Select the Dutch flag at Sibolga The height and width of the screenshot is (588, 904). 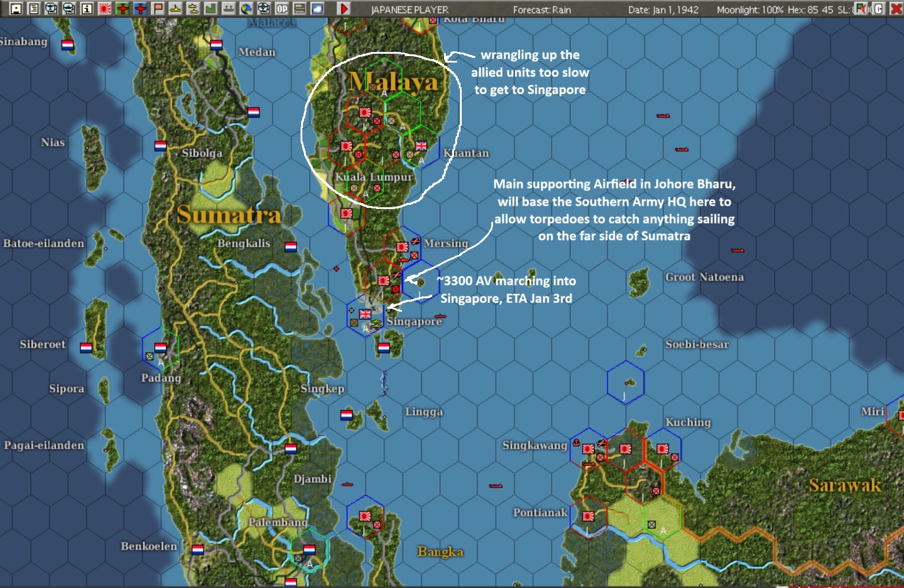(x=160, y=145)
